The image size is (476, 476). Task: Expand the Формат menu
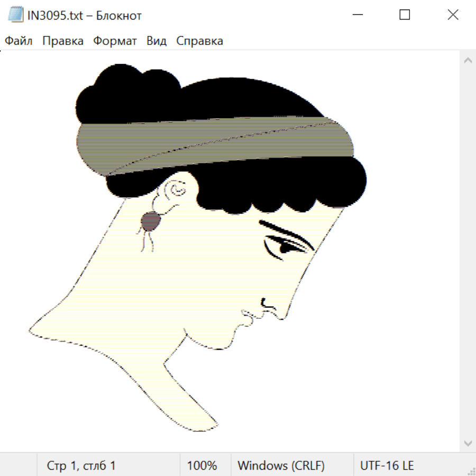(115, 41)
